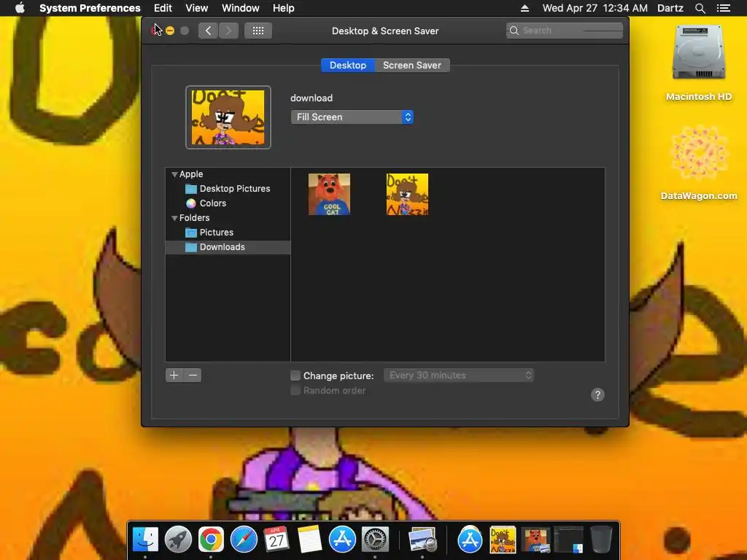The image size is (747, 560).
Task: Open App Store next to Notes in Dock
Action: coord(342,540)
